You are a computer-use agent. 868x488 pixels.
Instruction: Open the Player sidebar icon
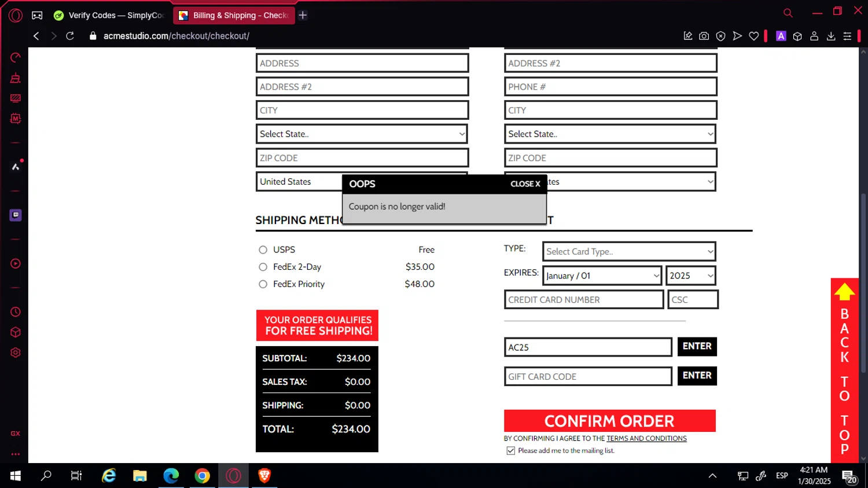(16, 263)
